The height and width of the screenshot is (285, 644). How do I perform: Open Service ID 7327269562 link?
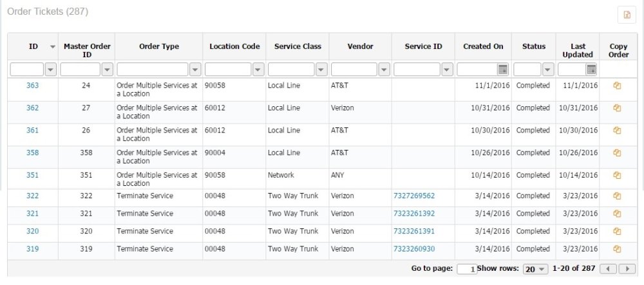pos(413,196)
